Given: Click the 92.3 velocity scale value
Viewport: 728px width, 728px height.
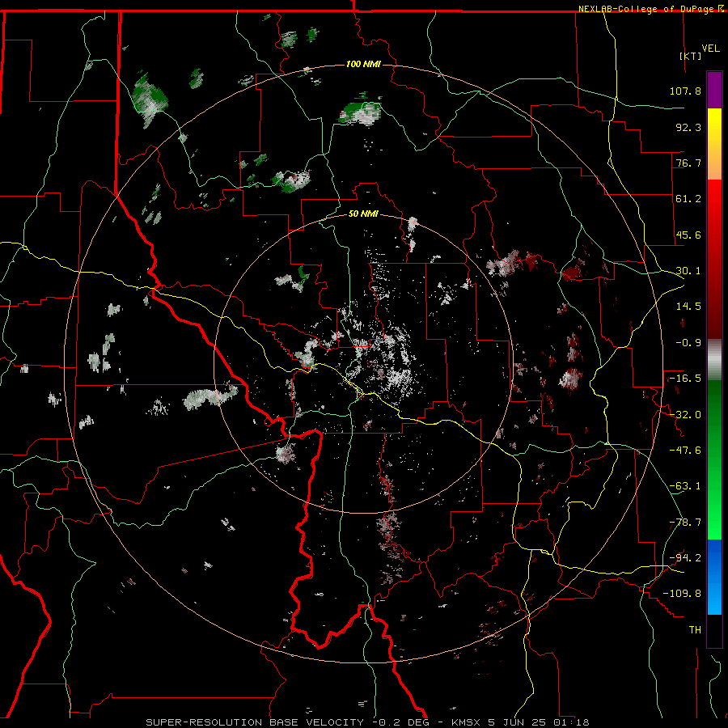Looking at the screenshot, I should (688, 127).
